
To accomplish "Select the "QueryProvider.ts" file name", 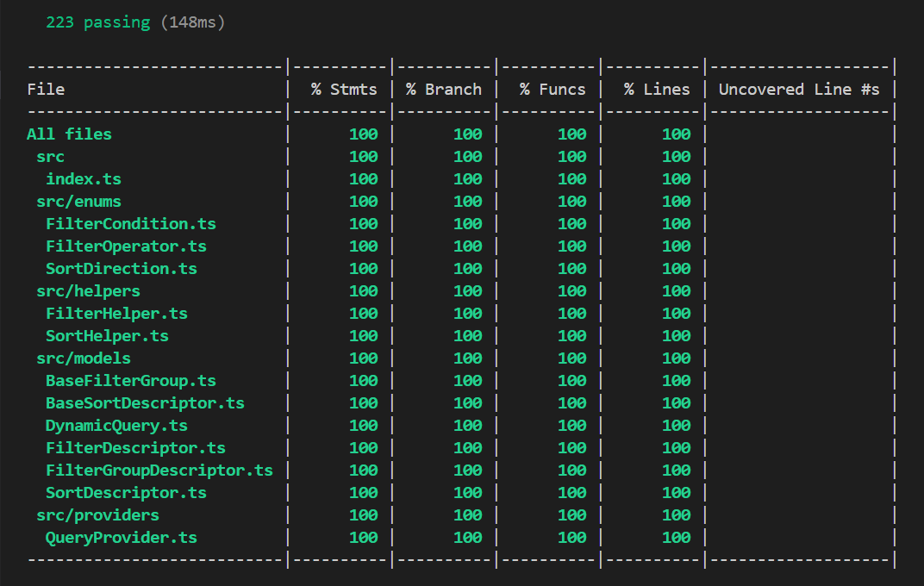I will pyautogui.click(x=122, y=537).
